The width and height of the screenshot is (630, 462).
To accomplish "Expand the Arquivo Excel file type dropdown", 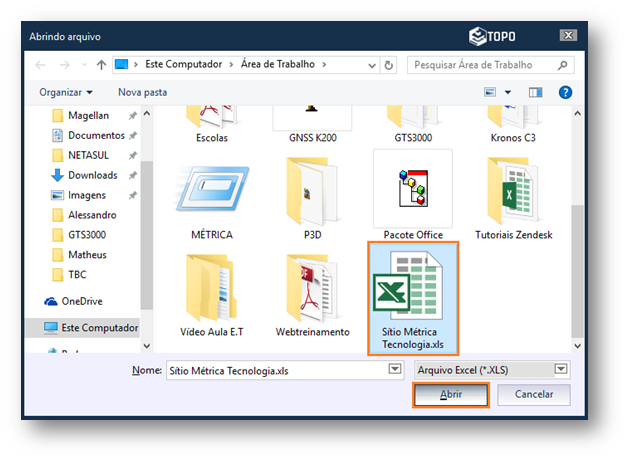I will coord(561,369).
